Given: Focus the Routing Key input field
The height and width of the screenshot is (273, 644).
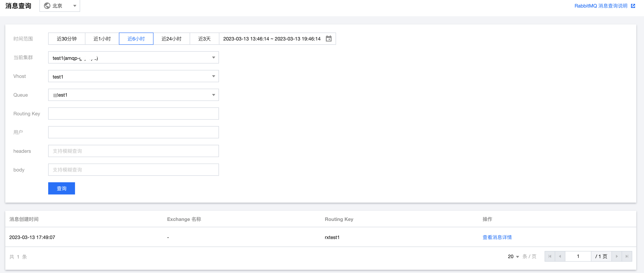Looking at the screenshot, I should pyautogui.click(x=134, y=114).
